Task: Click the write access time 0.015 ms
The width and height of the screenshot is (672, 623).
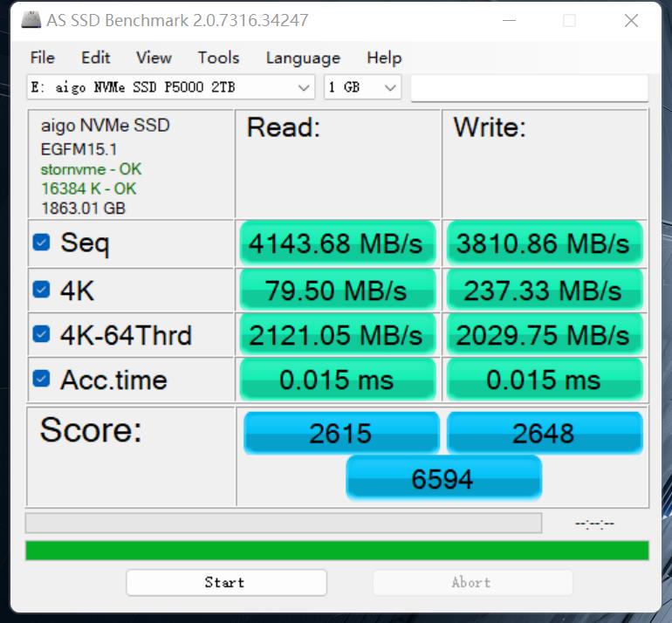Action: pos(545,380)
